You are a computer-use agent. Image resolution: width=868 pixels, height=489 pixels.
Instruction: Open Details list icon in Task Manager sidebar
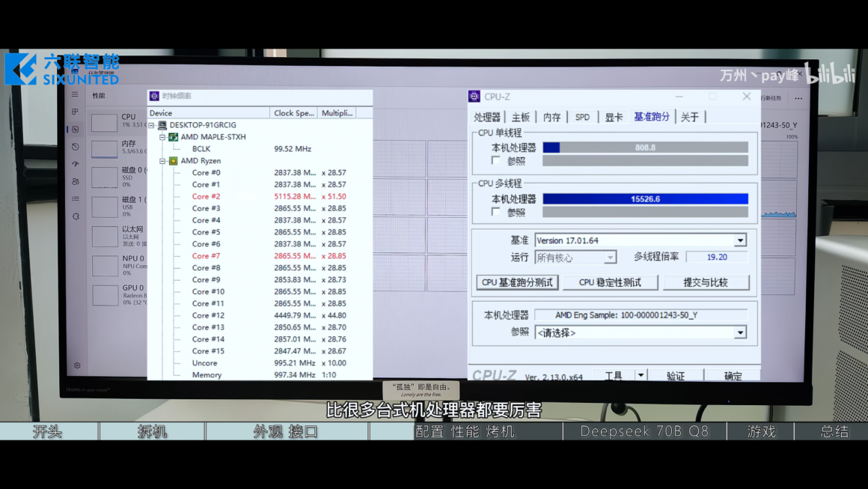76,198
